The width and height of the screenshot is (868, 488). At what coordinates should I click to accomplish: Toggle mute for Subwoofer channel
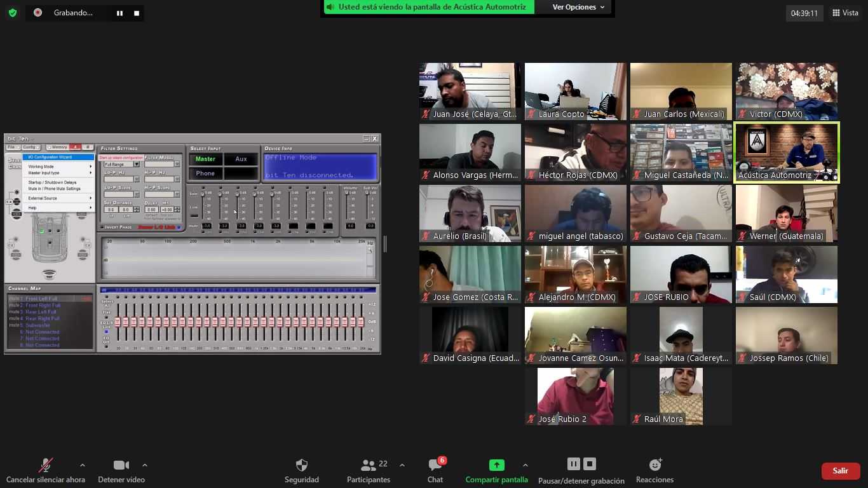click(x=14, y=325)
